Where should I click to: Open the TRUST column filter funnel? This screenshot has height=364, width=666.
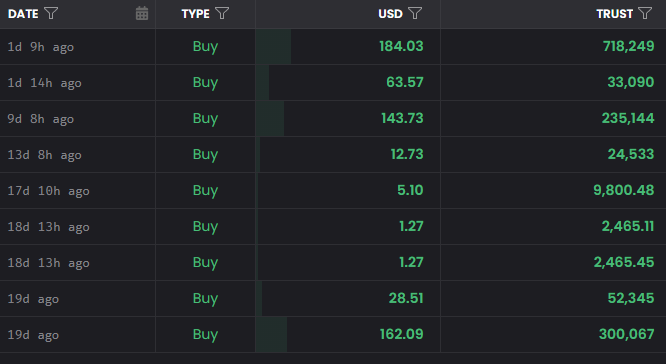(x=645, y=13)
